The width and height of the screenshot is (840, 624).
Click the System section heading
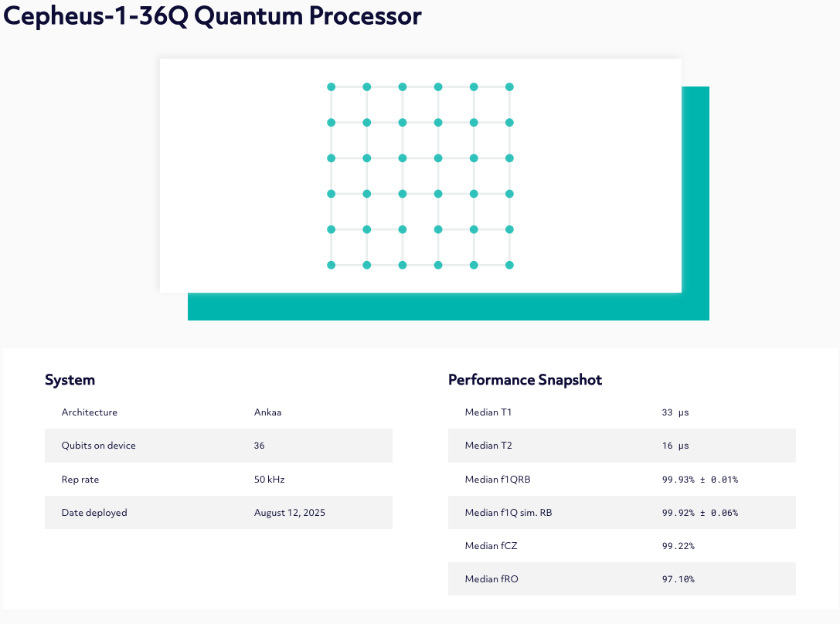(x=70, y=380)
